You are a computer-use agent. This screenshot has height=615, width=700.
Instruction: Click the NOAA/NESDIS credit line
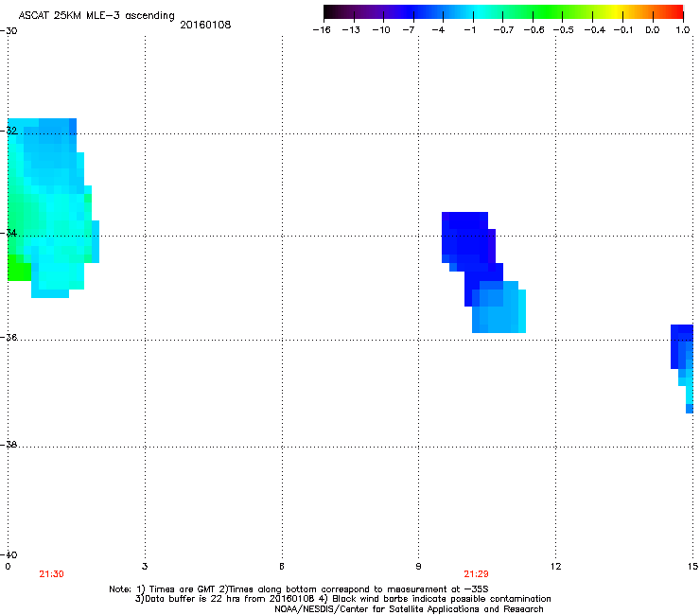409,609
